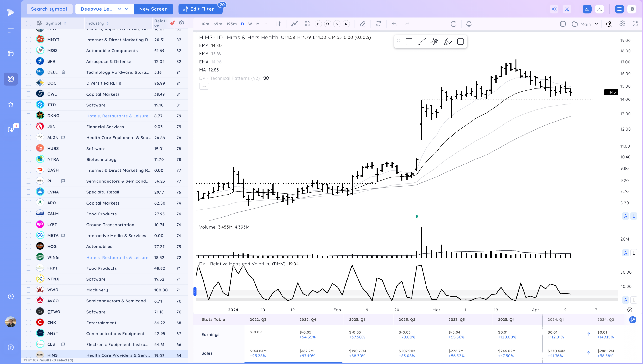Image resolution: width=643 pixels, height=364 pixels.
Task: Open the sidebar menu lines icon
Action: (10, 31)
